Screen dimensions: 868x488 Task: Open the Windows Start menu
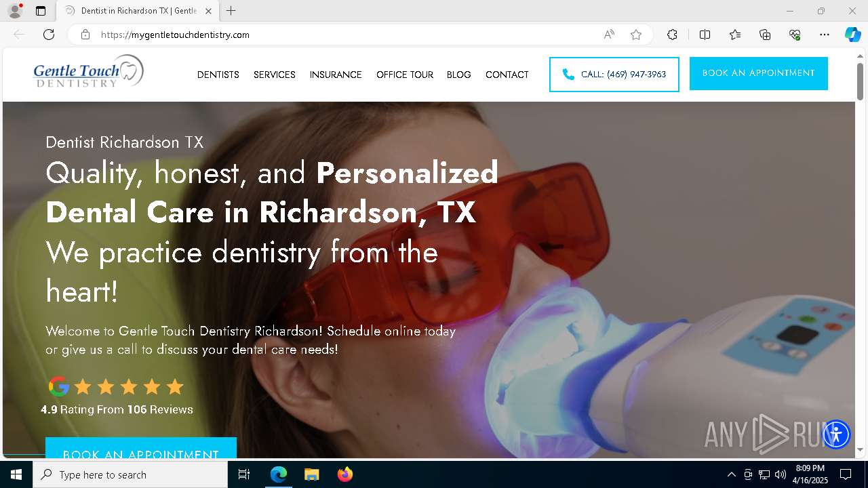16,474
